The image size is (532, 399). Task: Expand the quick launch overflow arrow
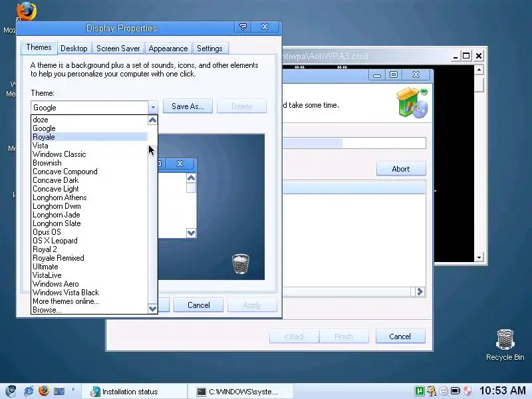point(73,390)
